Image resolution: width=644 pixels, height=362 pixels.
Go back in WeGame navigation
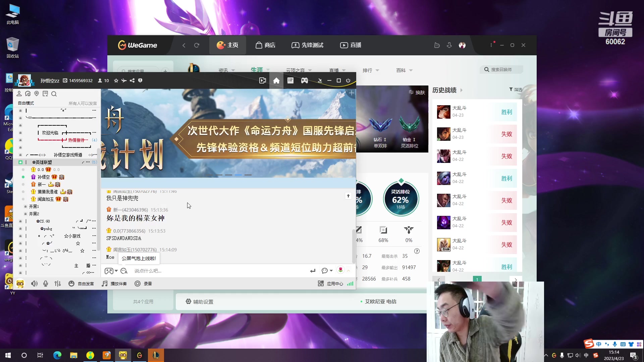click(x=184, y=45)
